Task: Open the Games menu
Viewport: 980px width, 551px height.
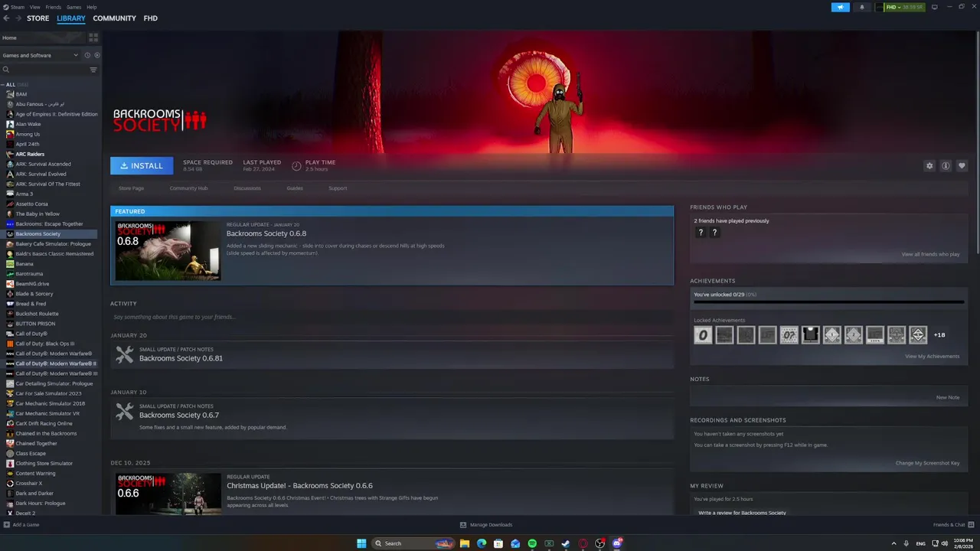Action: pyautogui.click(x=73, y=7)
